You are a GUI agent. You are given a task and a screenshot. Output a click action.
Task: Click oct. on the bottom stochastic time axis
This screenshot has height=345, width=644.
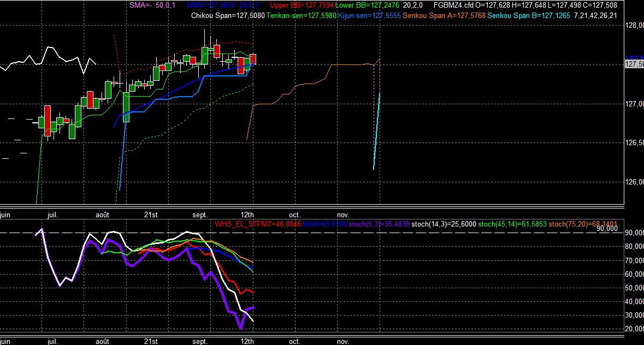(294, 341)
